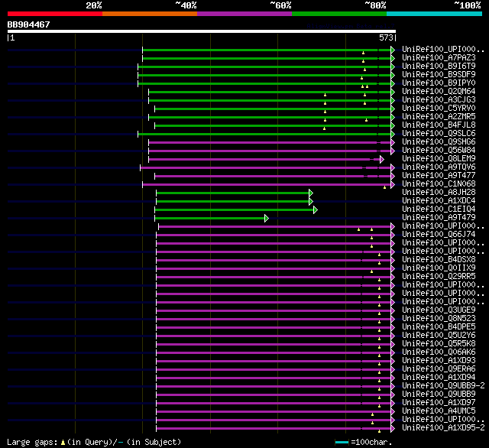
Task: Select the UniRef100_A9T477 label
Action: pos(439,176)
